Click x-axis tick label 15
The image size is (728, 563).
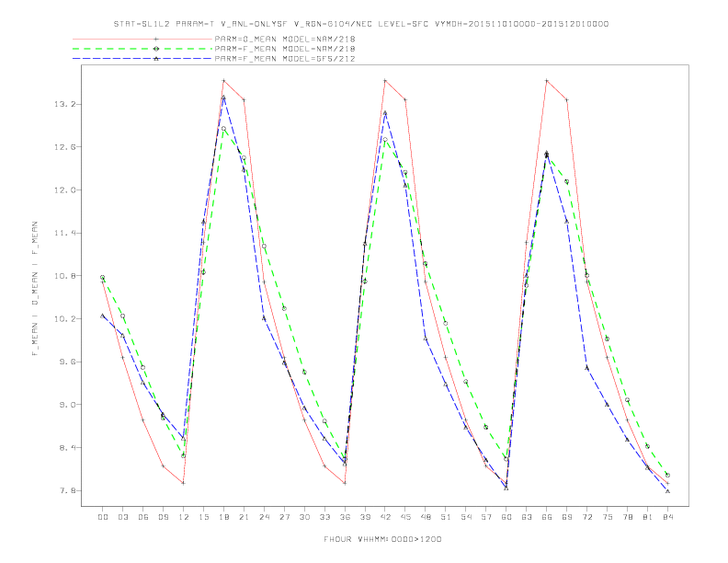203,517
